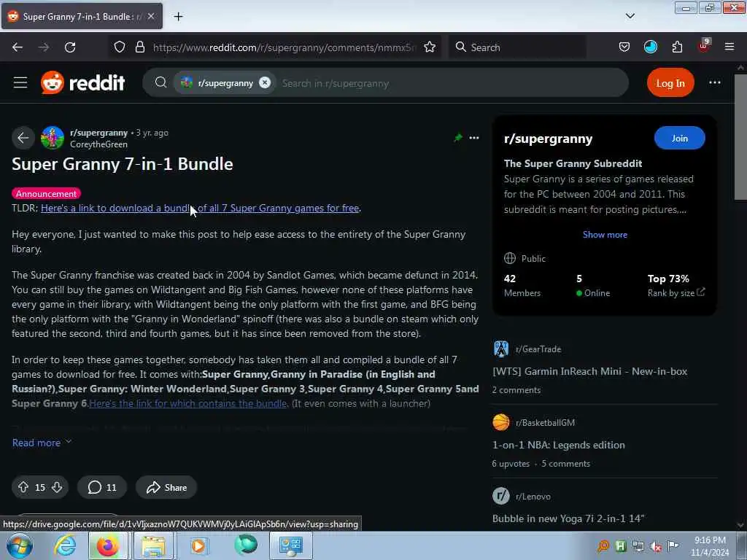Click the Firefox Search box
747x560 pixels.
tap(517, 47)
